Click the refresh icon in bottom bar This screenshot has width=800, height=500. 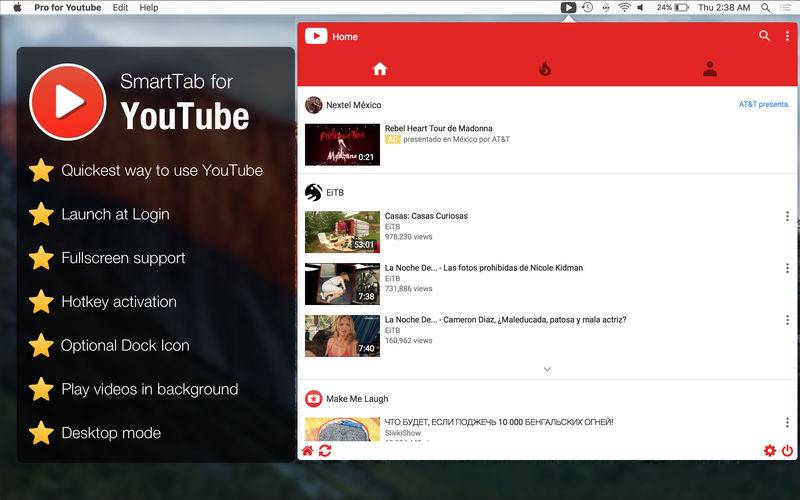point(325,451)
